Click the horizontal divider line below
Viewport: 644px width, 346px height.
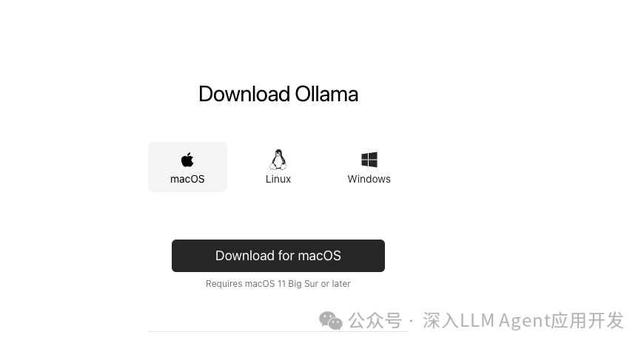(x=278, y=332)
